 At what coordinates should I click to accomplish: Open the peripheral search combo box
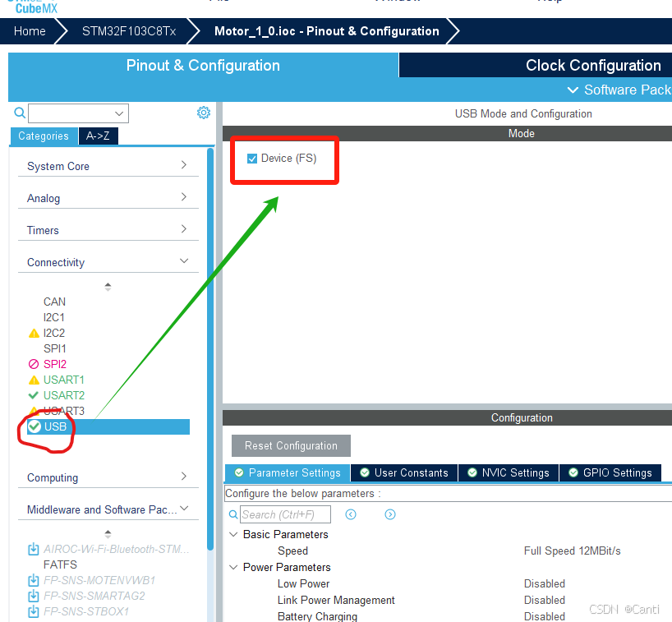[78, 113]
